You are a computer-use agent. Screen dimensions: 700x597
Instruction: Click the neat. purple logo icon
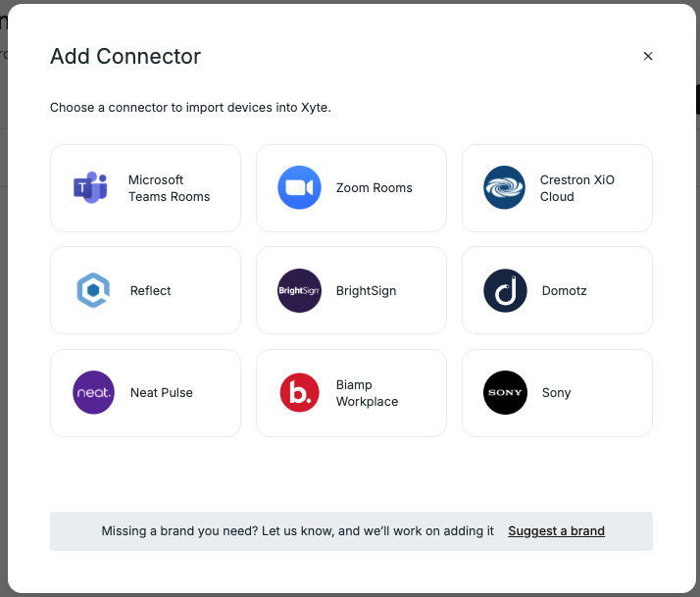[93, 392]
